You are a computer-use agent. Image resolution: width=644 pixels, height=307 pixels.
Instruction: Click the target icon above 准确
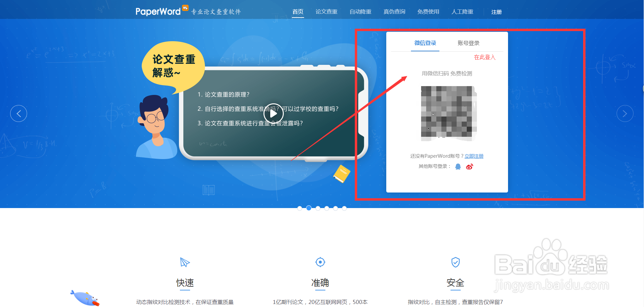(x=320, y=262)
